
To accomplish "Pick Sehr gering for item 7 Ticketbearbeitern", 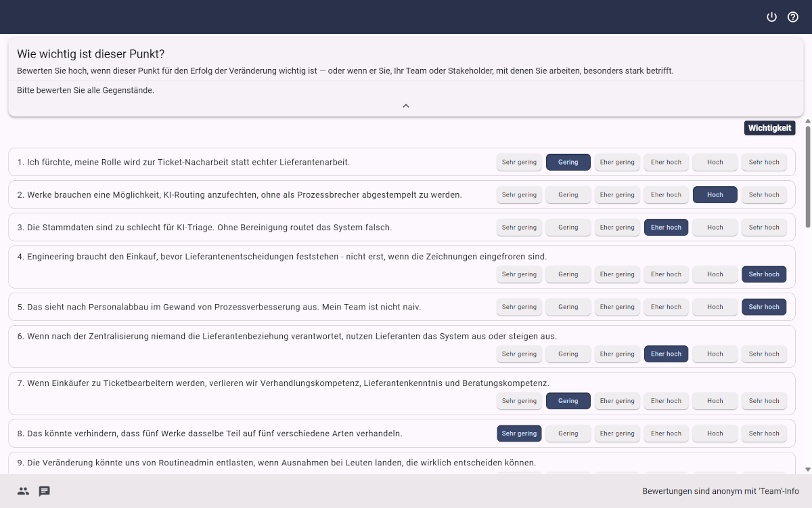I will [519, 401].
